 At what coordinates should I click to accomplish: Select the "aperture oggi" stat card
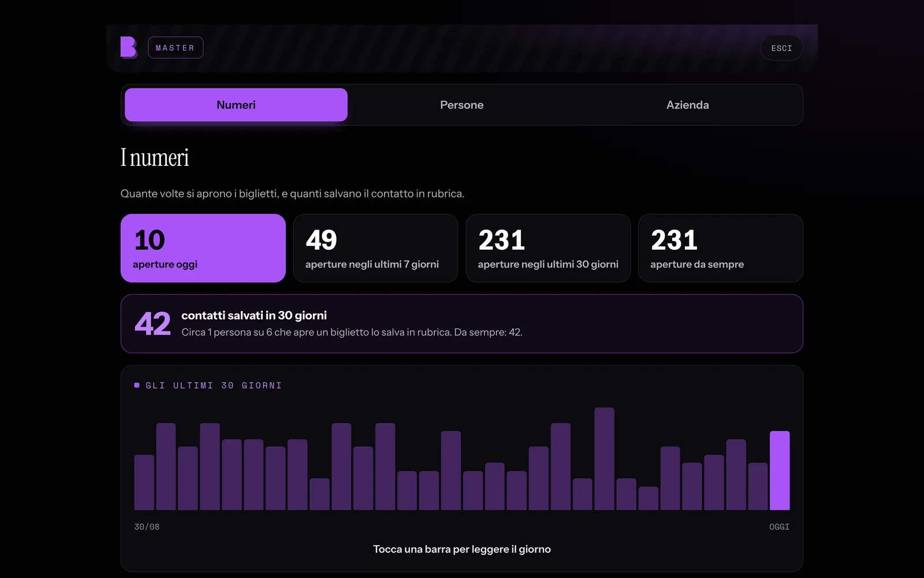[x=203, y=248]
